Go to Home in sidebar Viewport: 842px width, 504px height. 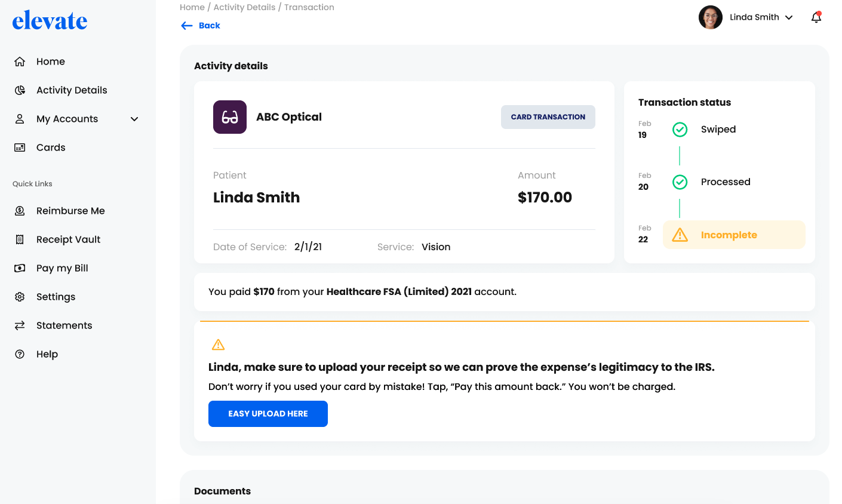click(50, 62)
